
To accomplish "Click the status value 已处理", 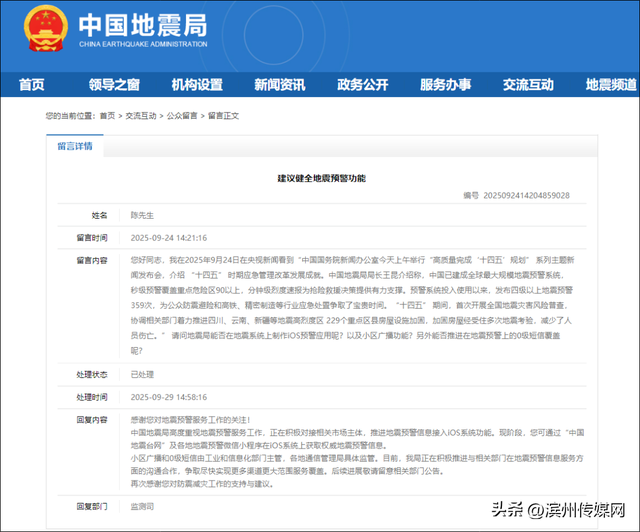I will pos(142,374).
